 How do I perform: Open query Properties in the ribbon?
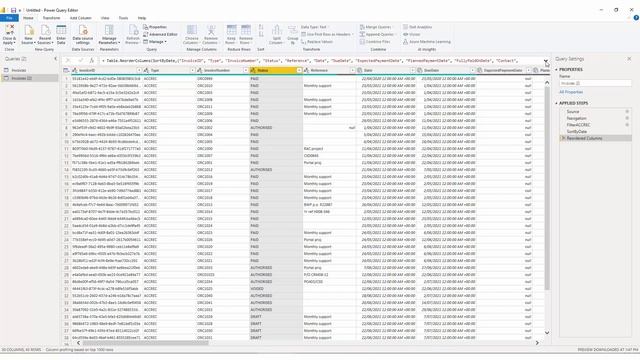(155, 27)
